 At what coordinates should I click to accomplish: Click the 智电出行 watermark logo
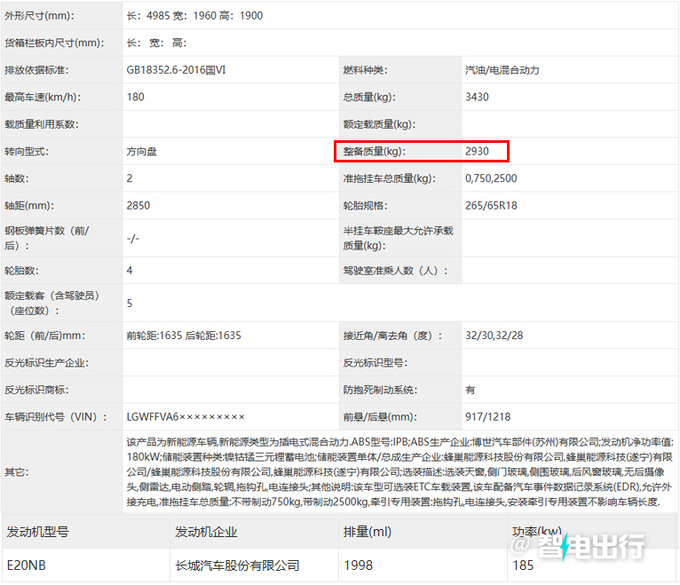592,549
